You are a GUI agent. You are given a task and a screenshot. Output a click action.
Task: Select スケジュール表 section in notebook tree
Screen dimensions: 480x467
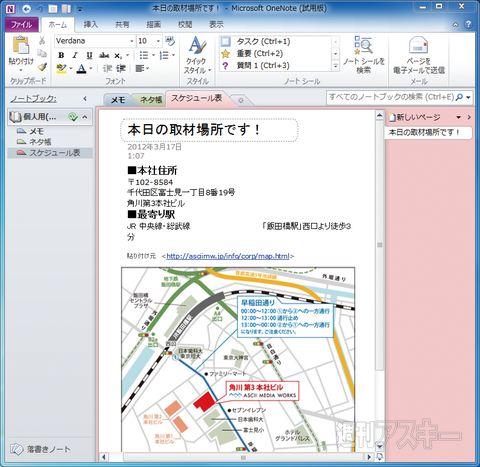coord(50,153)
